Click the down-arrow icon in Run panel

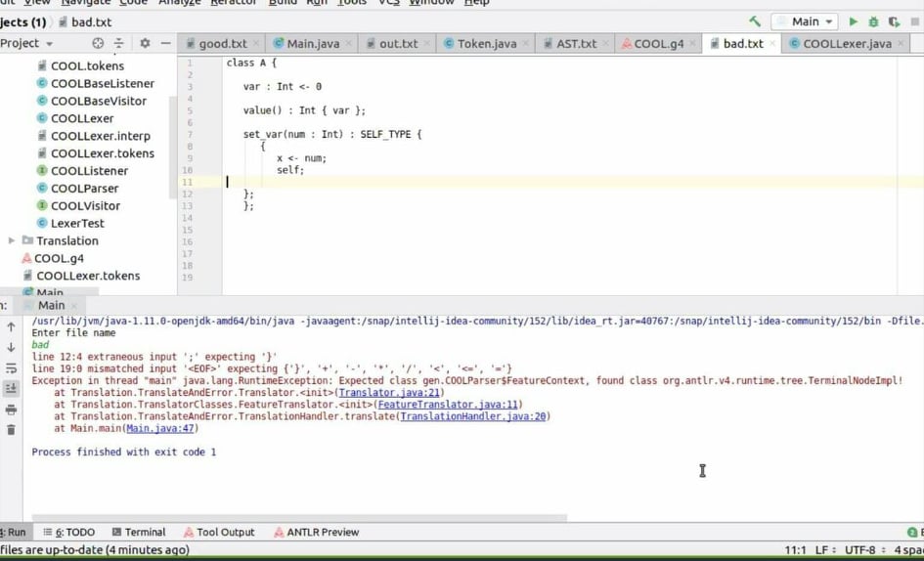click(11, 347)
